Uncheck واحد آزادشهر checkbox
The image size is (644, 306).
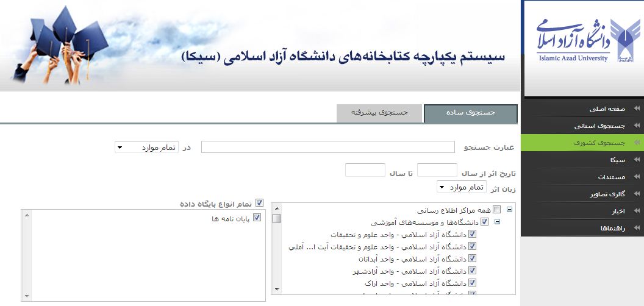[472, 271]
